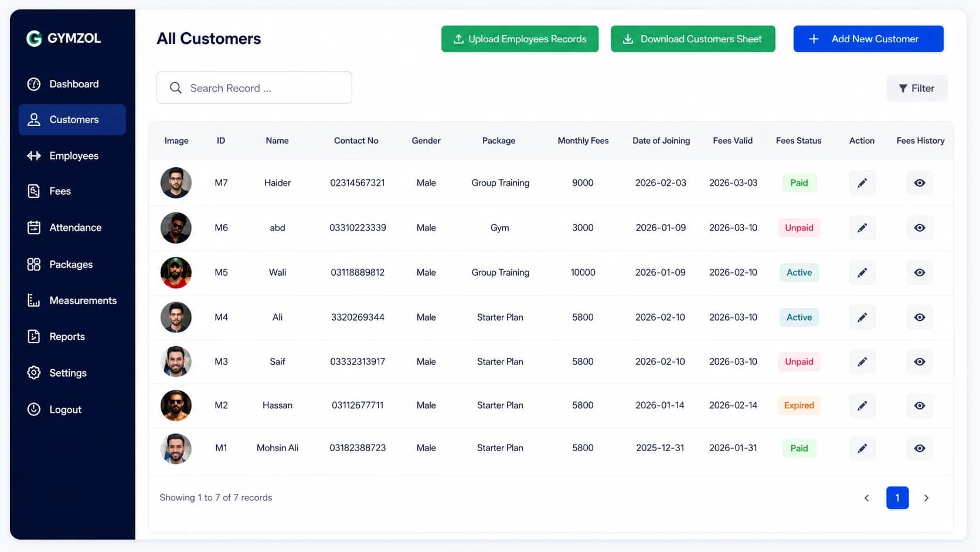Click the Fees Status column header
This screenshot has height=552, width=980.
click(x=798, y=141)
